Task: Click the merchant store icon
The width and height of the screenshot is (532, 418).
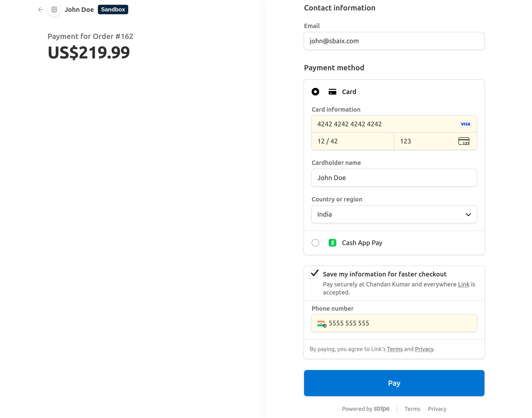Action: (54, 9)
